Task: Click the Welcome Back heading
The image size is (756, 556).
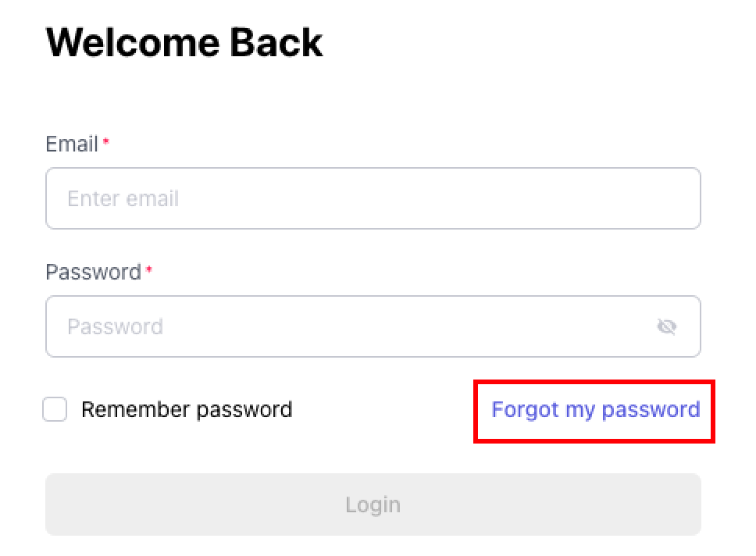Action: (x=184, y=42)
